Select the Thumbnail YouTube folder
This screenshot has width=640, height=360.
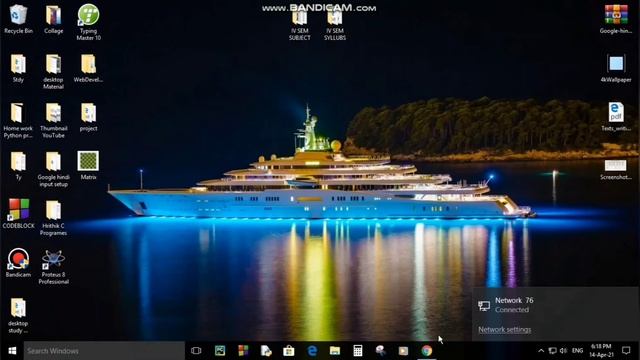[x=53, y=120]
